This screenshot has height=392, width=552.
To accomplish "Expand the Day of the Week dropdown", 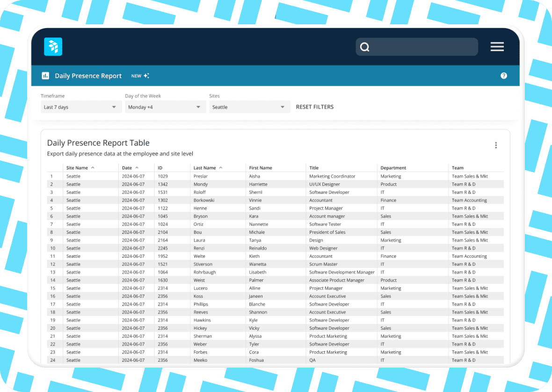I will (165, 107).
